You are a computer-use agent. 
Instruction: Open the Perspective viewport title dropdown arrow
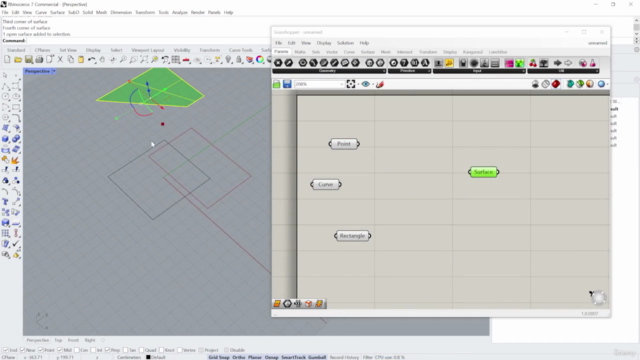(x=54, y=71)
